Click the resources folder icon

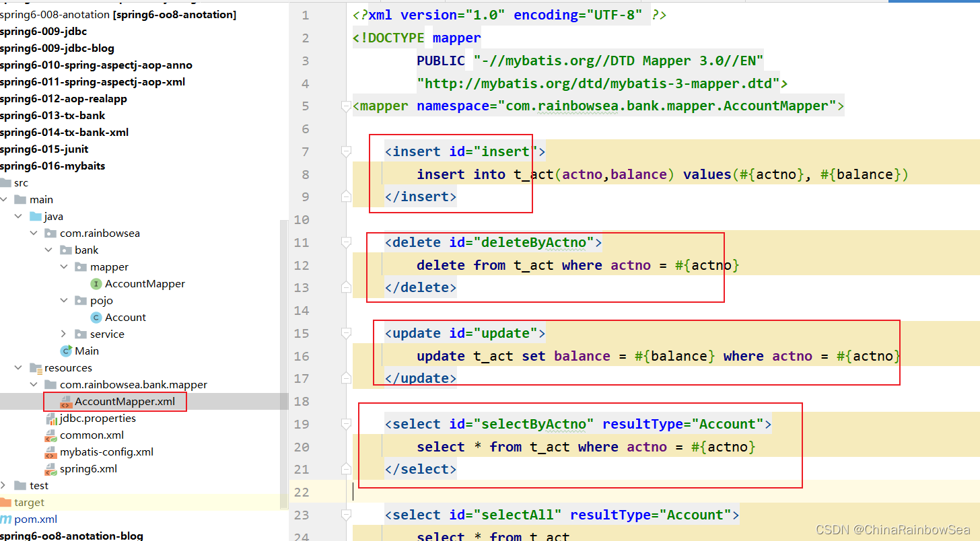click(x=36, y=368)
